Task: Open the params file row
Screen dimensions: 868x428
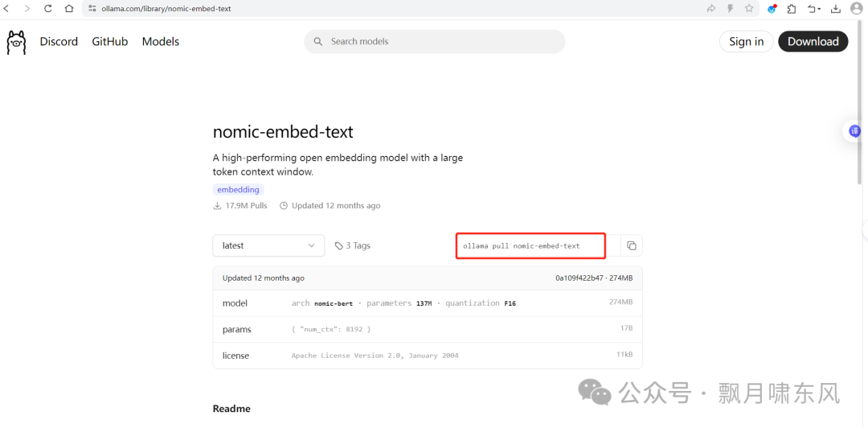Action: (428, 329)
